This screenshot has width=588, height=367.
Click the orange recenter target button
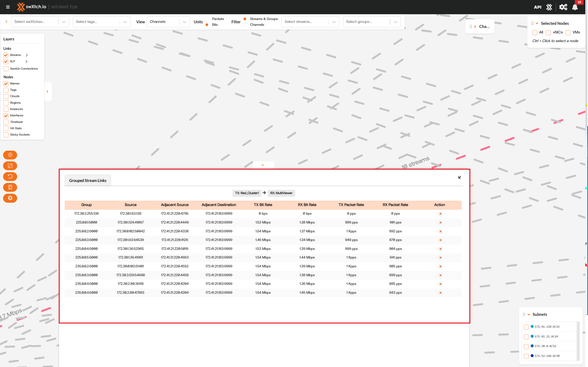10,155
